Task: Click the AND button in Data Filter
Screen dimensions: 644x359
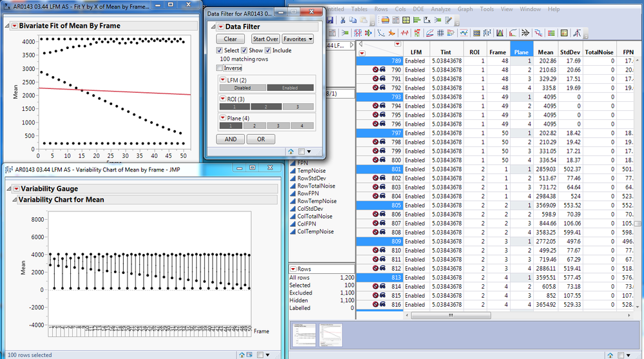Action: tap(230, 139)
